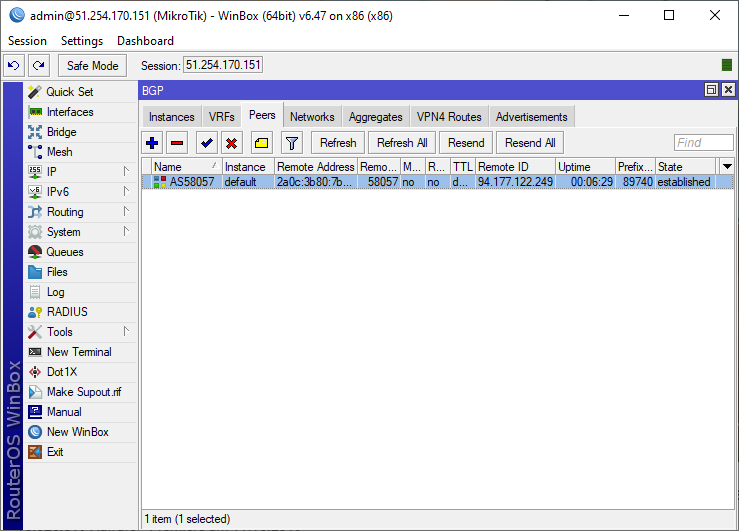Add new BGP peer with plus icon
739x531 pixels.
[152, 143]
